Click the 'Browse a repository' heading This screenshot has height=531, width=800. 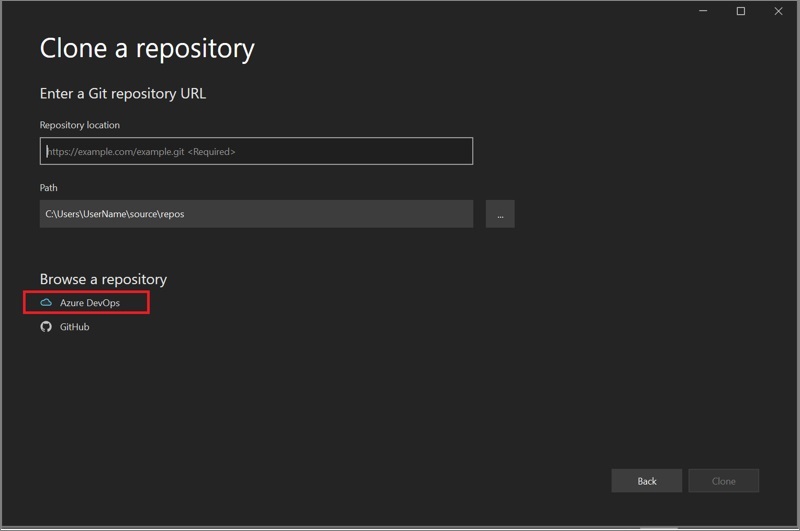click(x=103, y=280)
